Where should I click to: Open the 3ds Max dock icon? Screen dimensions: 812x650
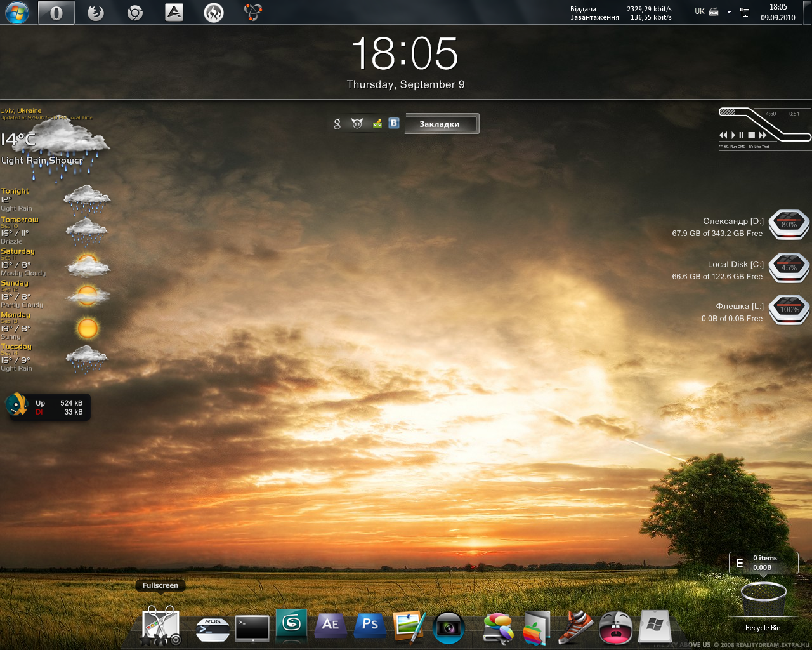[x=291, y=625]
